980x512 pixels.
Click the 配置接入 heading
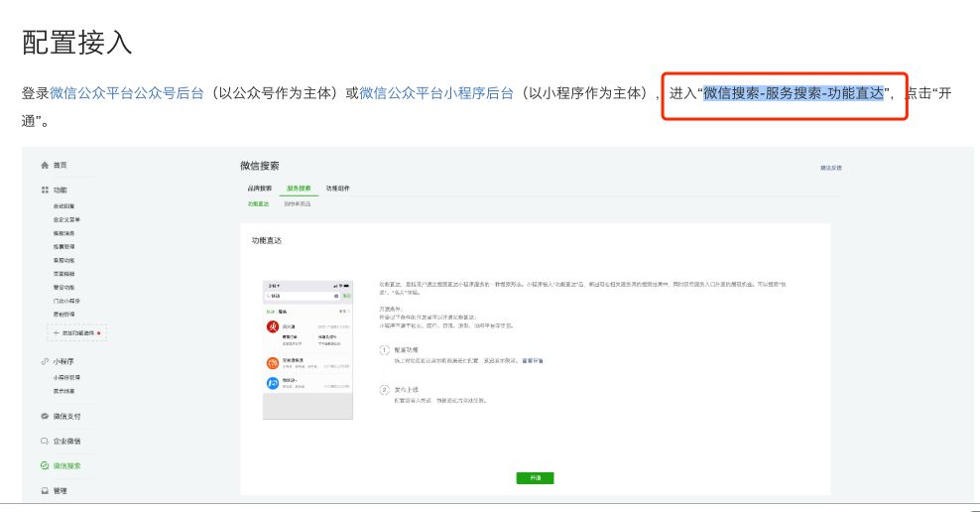pyautogui.click(x=77, y=43)
